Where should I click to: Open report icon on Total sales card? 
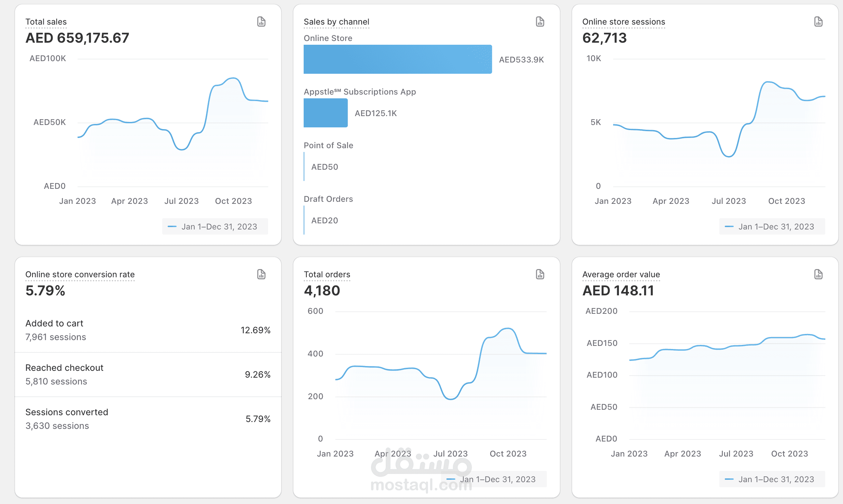tap(261, 22)
